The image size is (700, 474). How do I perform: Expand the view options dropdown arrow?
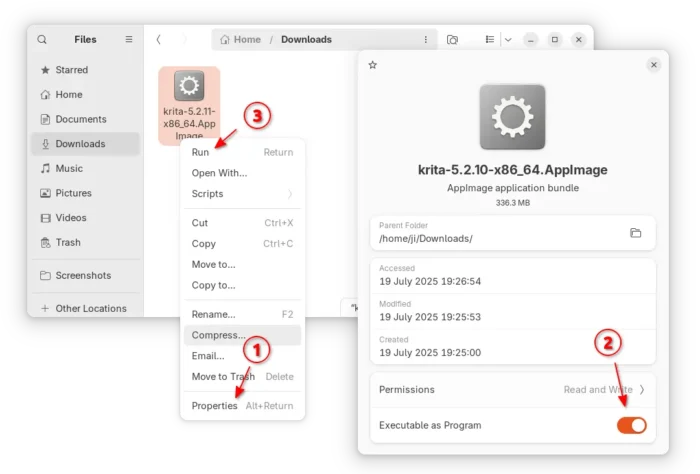pos(508,39)
